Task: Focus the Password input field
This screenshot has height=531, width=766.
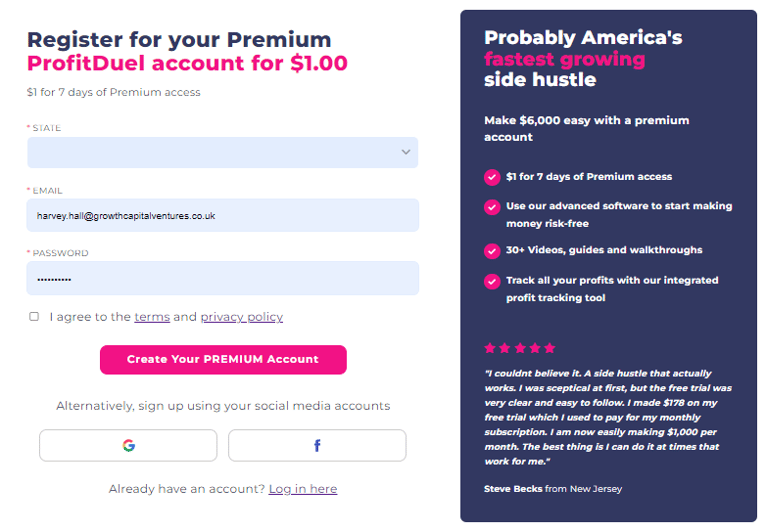Action: click(x=222, y=278)
